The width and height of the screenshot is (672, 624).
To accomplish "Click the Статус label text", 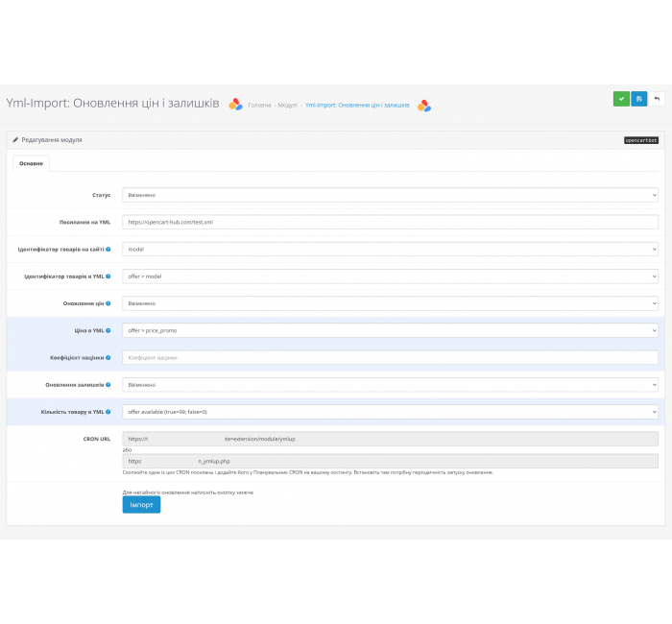I will coord(101,195).
